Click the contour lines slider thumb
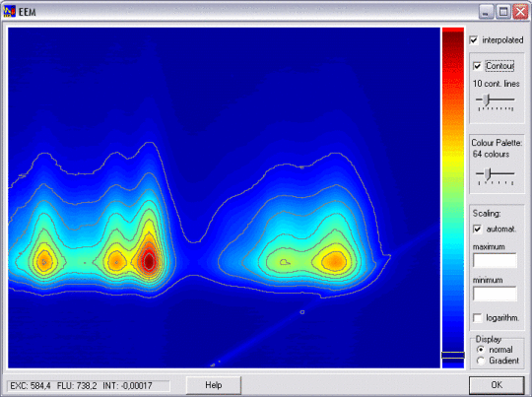 pos(487,100)
